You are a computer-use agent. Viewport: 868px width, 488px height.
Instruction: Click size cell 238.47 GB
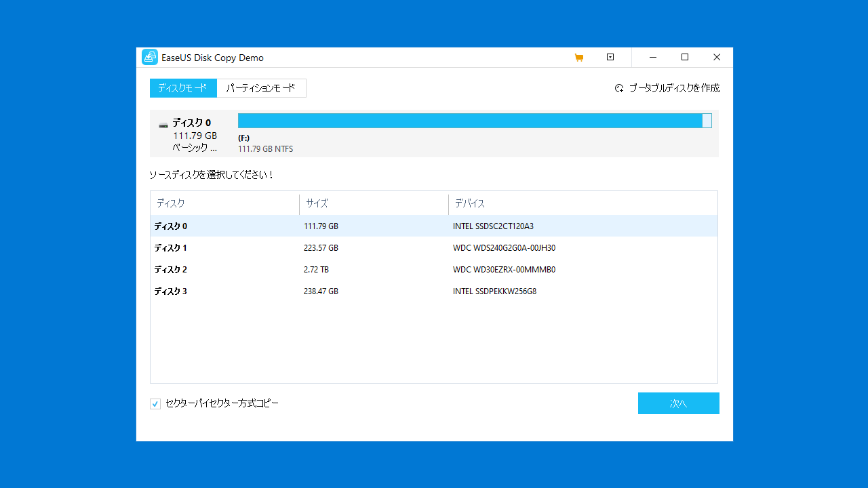[x=321, y=291]
